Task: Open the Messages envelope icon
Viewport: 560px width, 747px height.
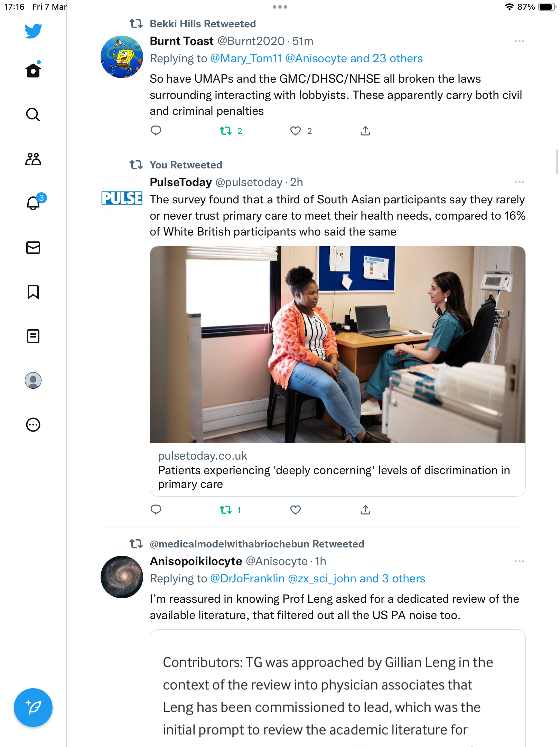Action: (33, 248)
